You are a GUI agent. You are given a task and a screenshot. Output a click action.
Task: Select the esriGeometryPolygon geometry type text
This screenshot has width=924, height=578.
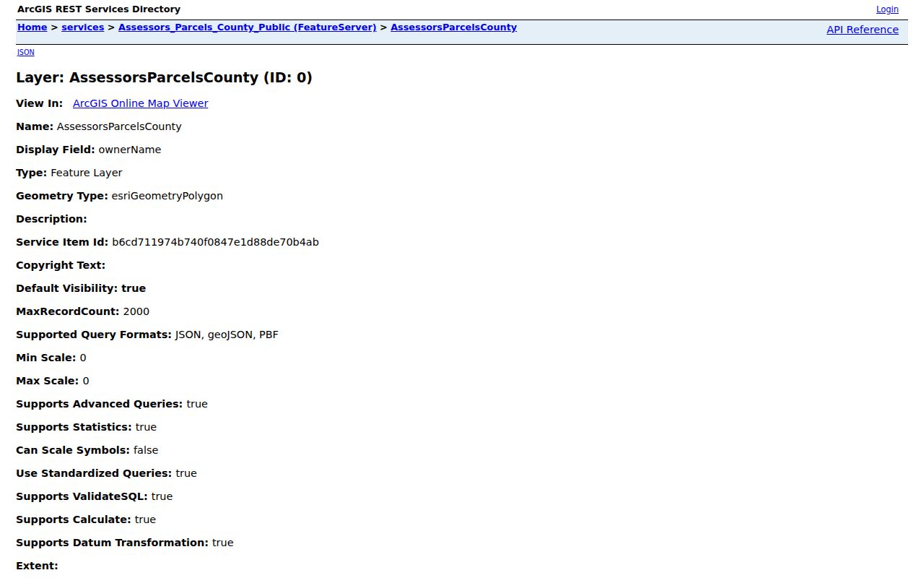[167, 196]
